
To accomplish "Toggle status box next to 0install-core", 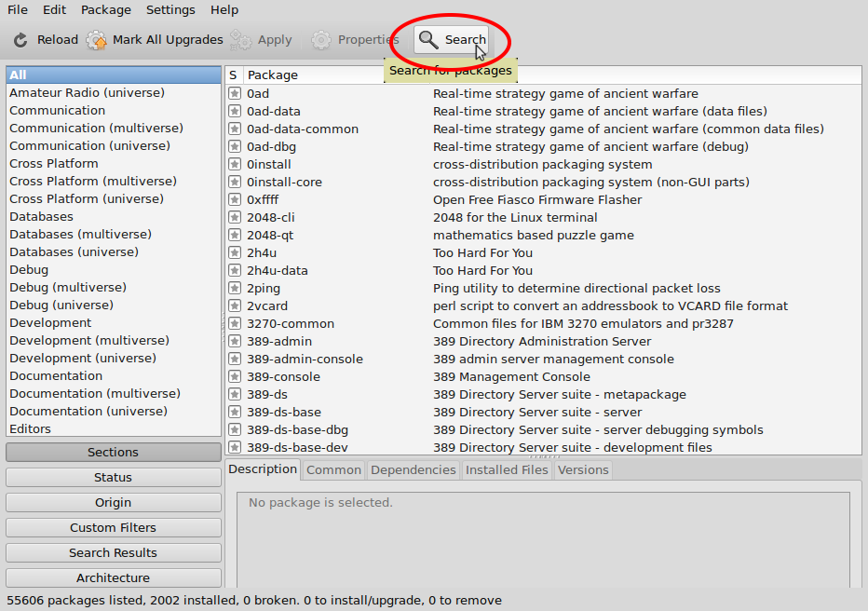I will click(x=235, y=182).
